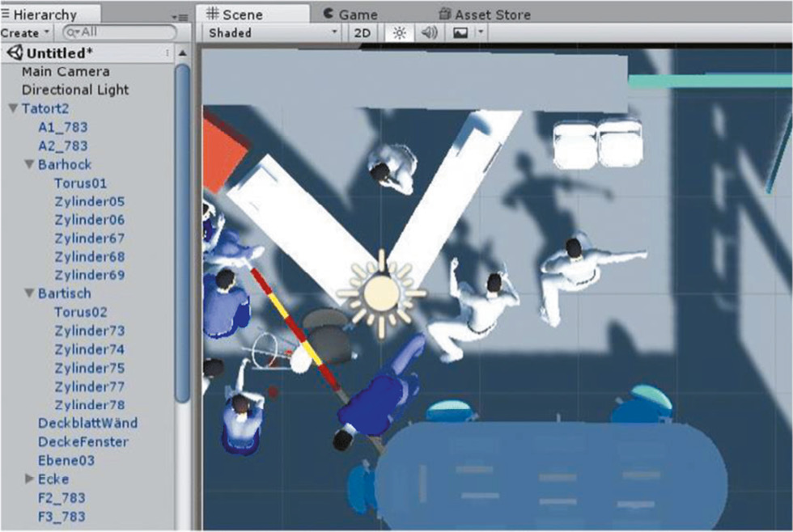The height and width of the screenshot is (532, 793).
Task: Open the Shaded draw mode dropdown
Action: [x=273, y=33]
